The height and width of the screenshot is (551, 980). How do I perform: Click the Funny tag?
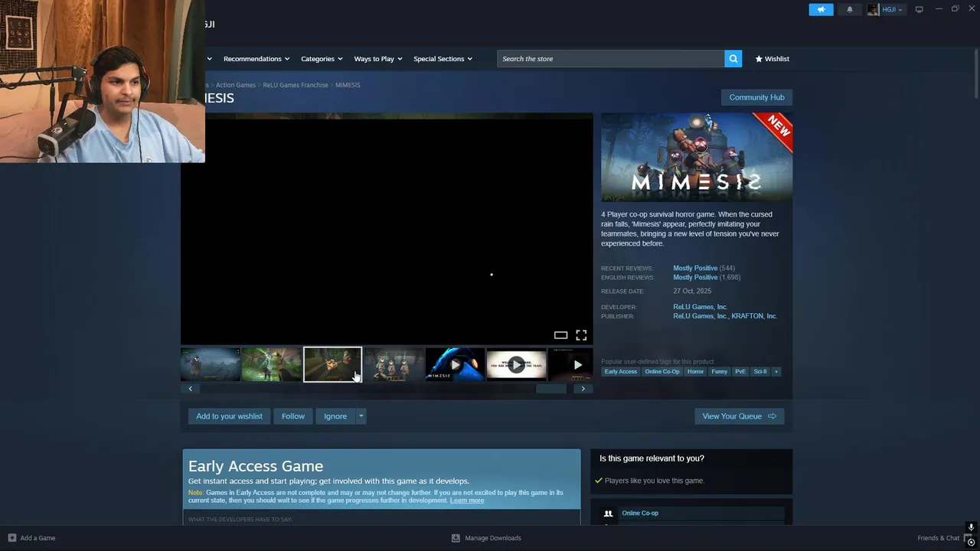(x=719, y=372)
